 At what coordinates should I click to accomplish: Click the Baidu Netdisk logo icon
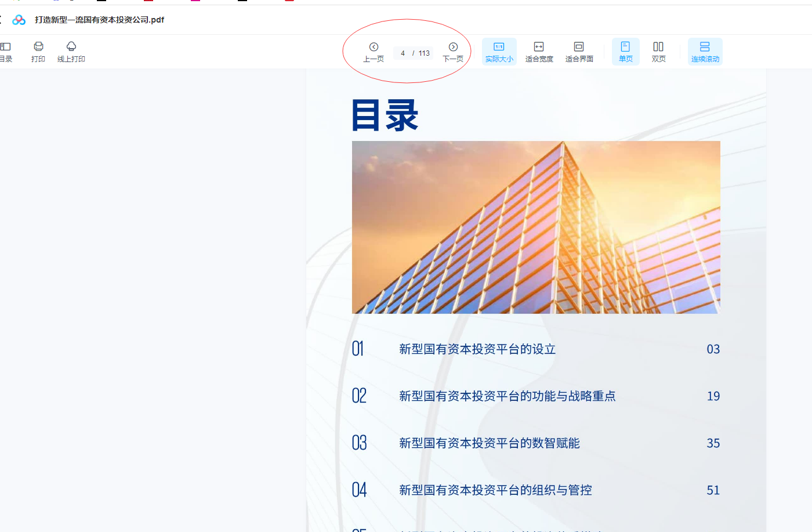click(19, 20)
